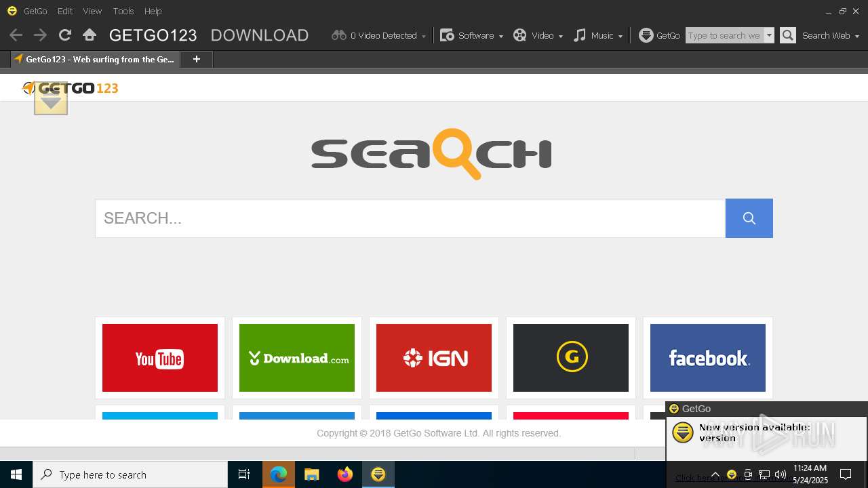Go forward with the forward arrow

[40, 35]
